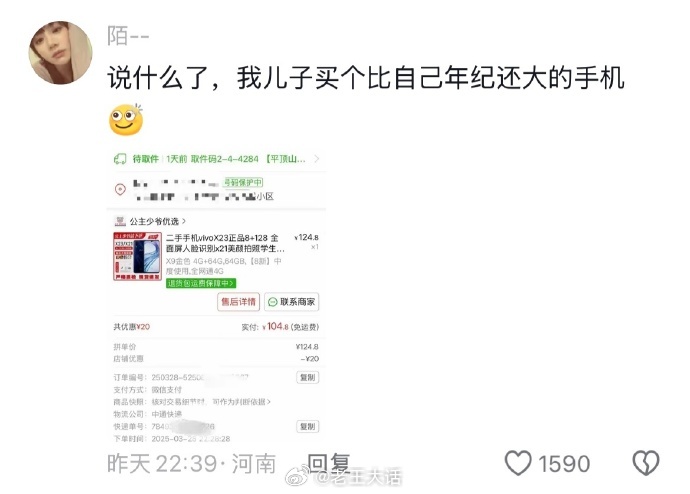Tap the smiling emoji in comment
Screen dimensions: 690x494
[x=126, y=120]
